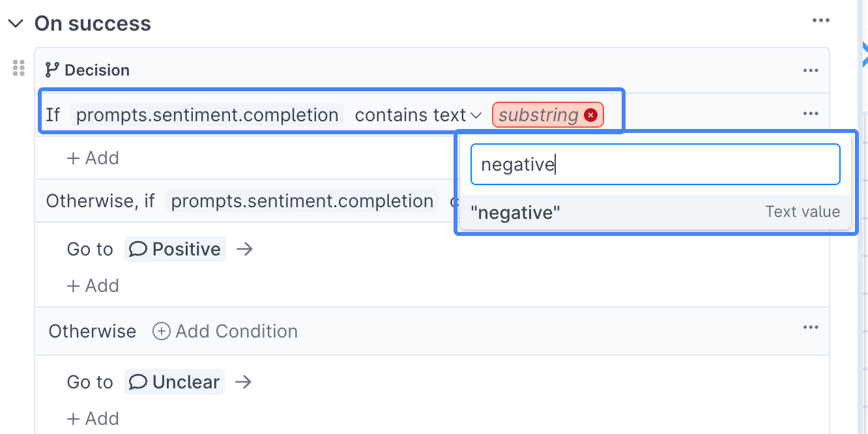This screenshot has width=868, height=434.
Task: Click the substring value pill
Action: [x=539, y=115]
